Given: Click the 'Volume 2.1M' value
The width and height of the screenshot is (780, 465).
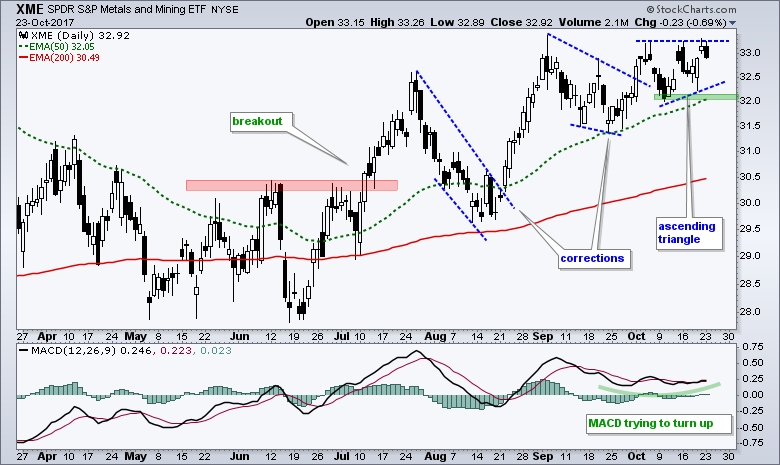Looking at the screenshot, I should [x=593, y=22].
